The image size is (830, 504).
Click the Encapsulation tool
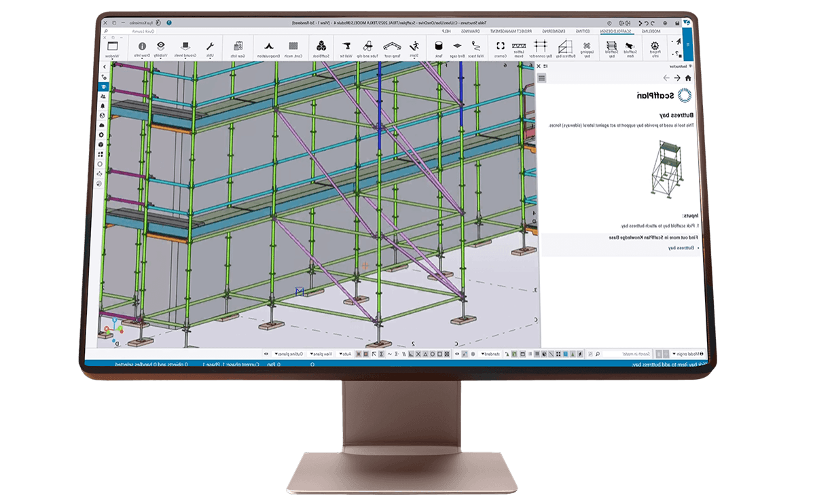tap(266, 48)
